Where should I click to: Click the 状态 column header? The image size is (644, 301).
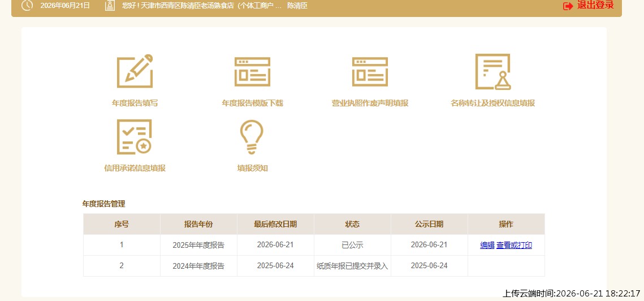tap(352, 224)
